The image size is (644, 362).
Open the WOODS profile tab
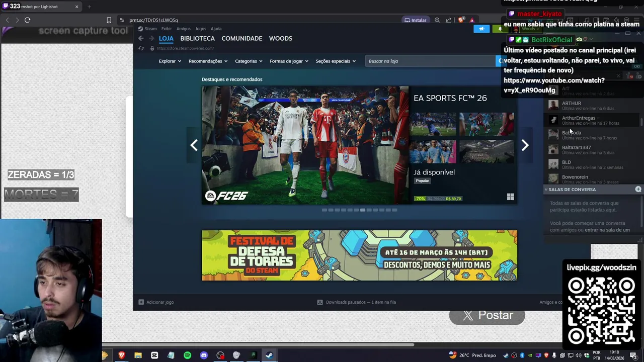(280, 38)
